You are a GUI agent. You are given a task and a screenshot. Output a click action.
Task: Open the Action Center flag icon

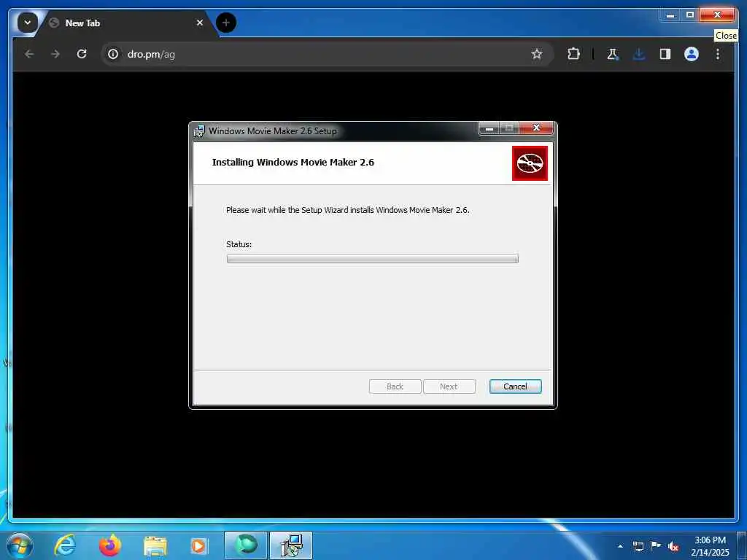[x=656, y=546]
